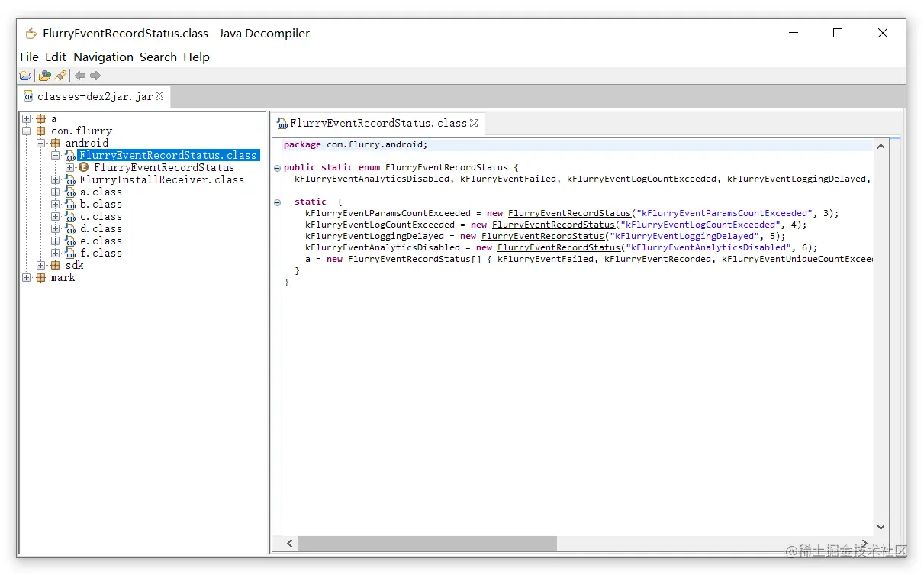The height and width of the screenshot is (575, 924).
Task: Expand the f.class tree node
Action: pos(56,254)
